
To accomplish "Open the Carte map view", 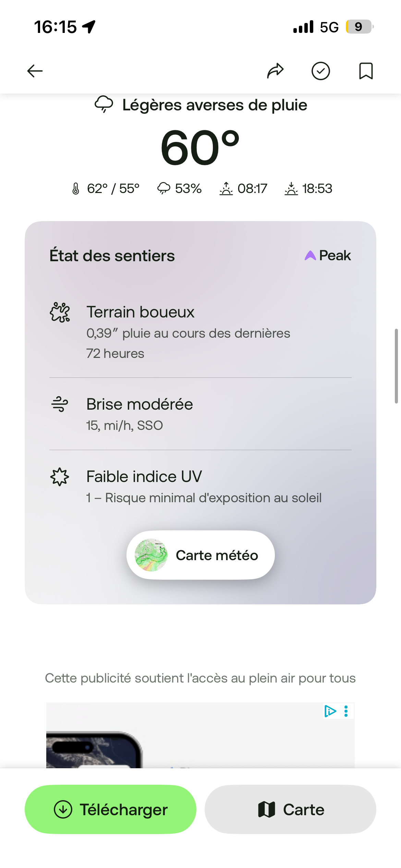I will click(x=290, y=809).
